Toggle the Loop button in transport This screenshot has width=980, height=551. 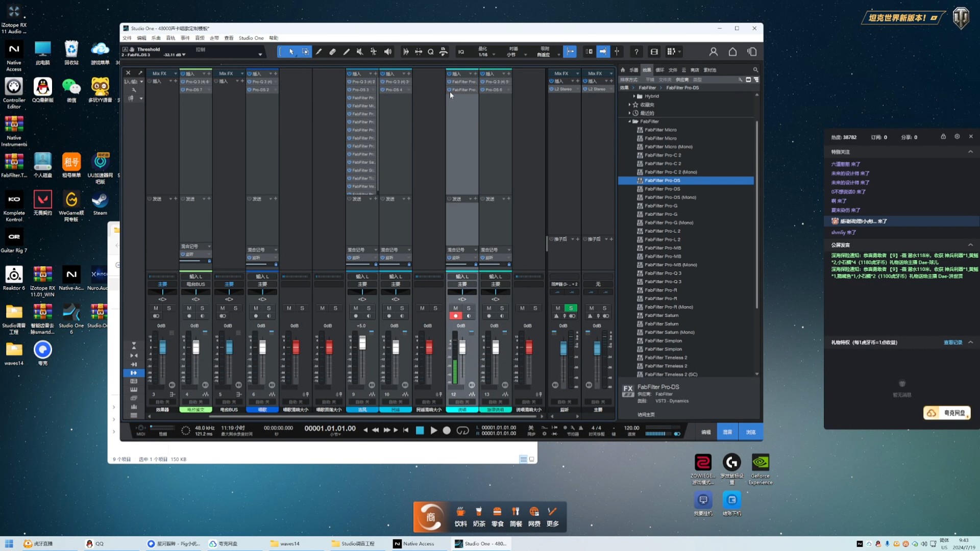[462, 431]
